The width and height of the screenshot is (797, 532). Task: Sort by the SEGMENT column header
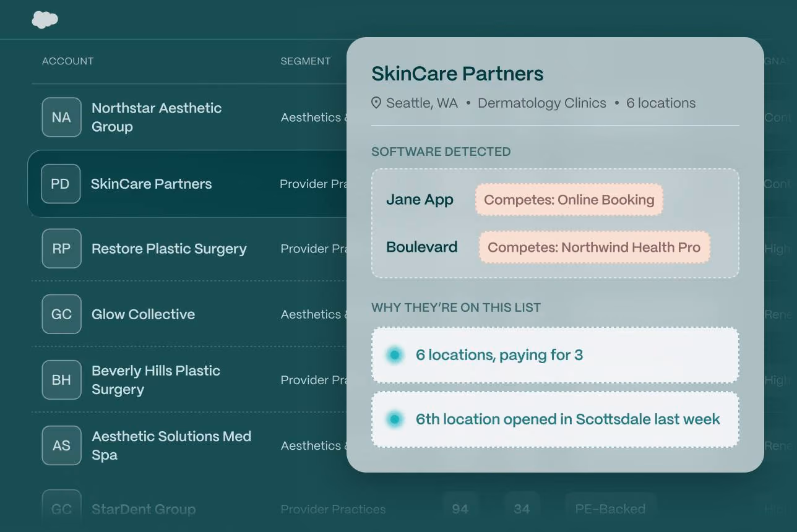(x=306, y=61)
